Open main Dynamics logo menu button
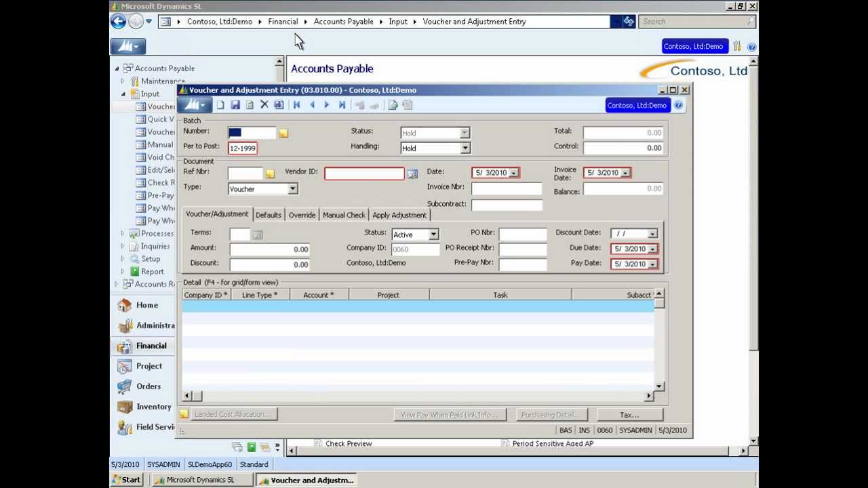868x488 pixels. (x=128, y=46)
